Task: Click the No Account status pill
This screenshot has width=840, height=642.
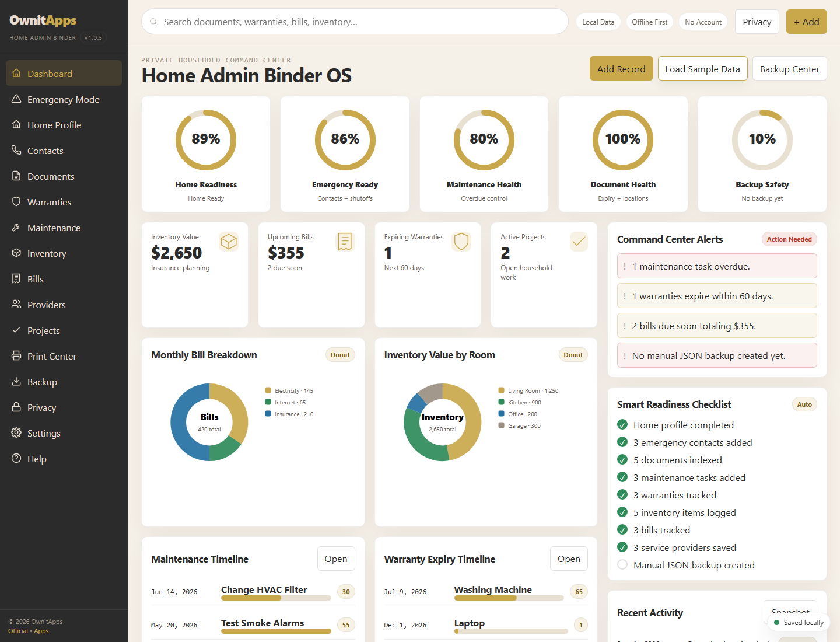Action: [x=703, y=22]
